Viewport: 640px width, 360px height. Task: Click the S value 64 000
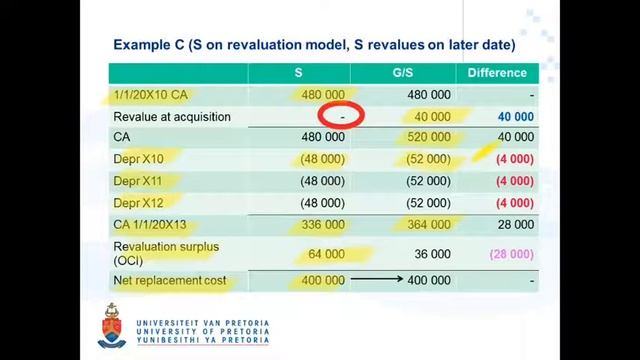[326, 254]
